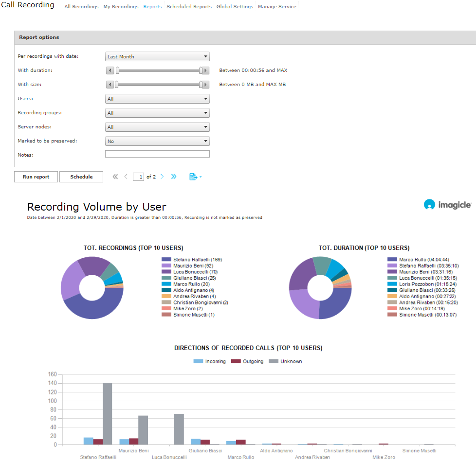This screenshot has height=462, width=476.
Task: Switch to Scheduled Reports tab
Action: coord(189,7)
